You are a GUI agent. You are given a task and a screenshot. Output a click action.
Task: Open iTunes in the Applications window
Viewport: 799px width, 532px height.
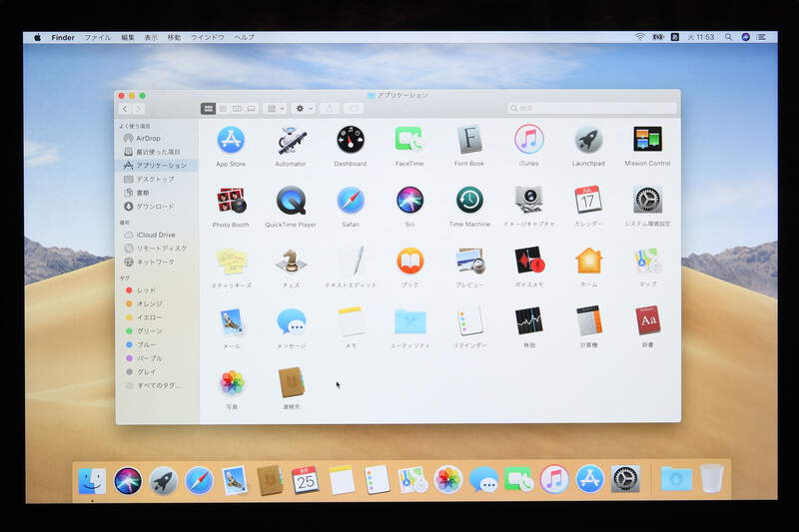click(x=529, y=139)
